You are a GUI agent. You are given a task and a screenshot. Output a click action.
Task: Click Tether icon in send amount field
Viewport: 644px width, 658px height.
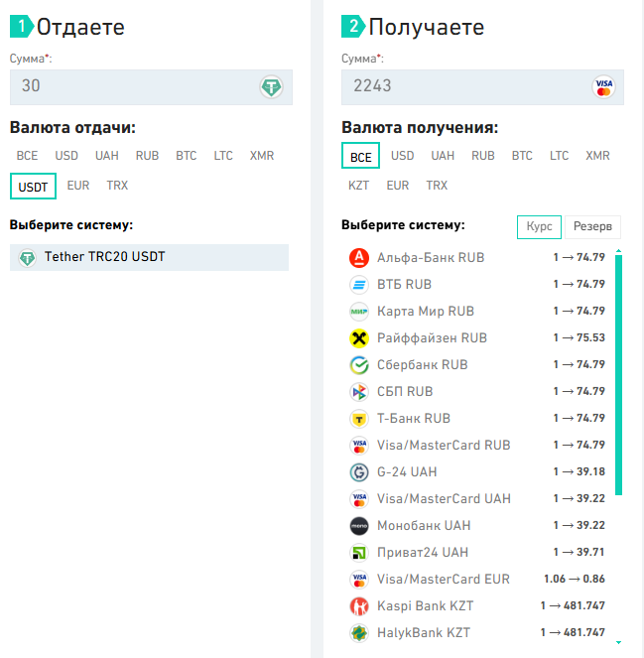(271, 87)
